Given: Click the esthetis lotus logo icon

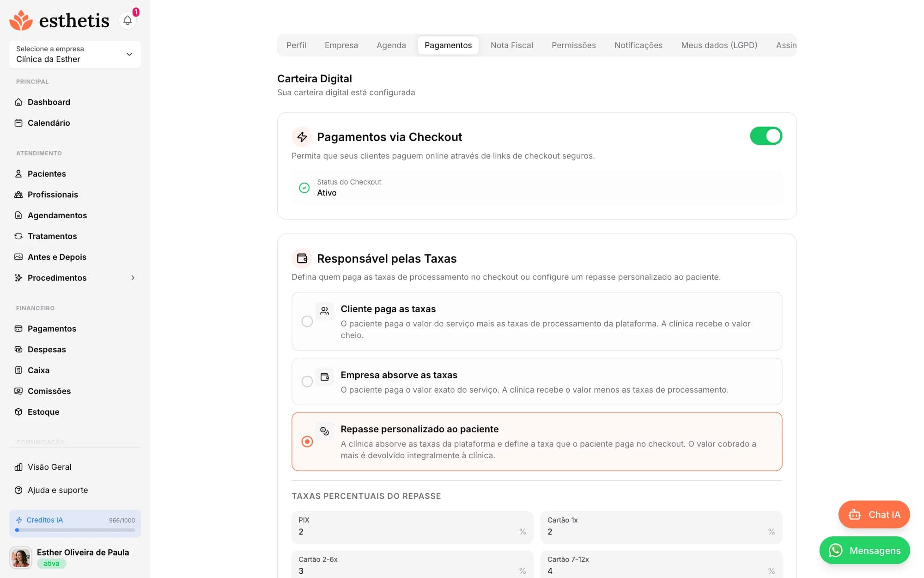Looking at the screenshot, I should click(21, 20).
